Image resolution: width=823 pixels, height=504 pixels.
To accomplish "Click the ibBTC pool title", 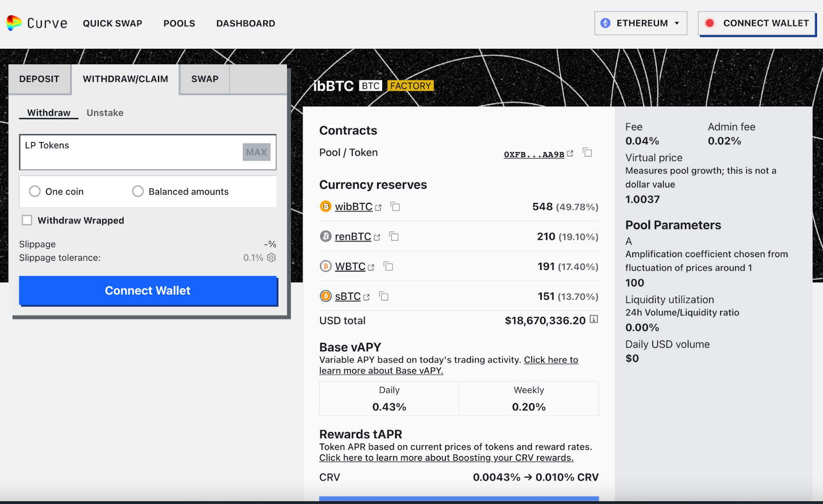I will tap(333, 86).
